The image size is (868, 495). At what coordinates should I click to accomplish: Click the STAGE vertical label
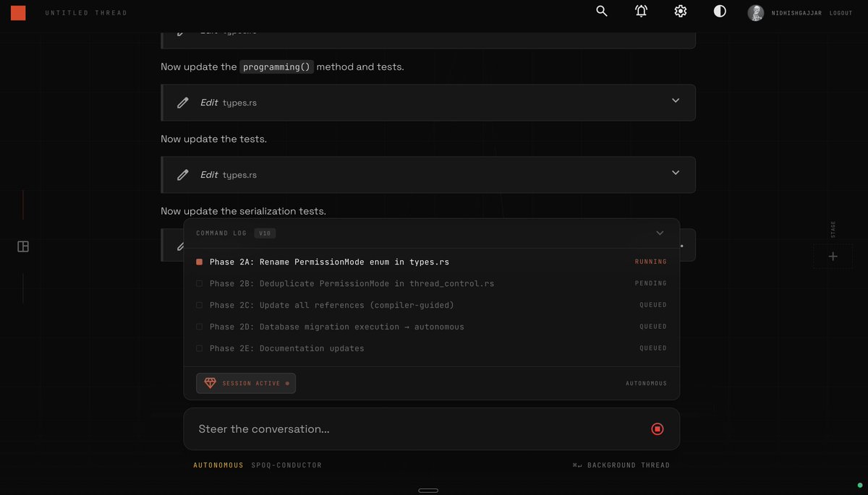833,229
